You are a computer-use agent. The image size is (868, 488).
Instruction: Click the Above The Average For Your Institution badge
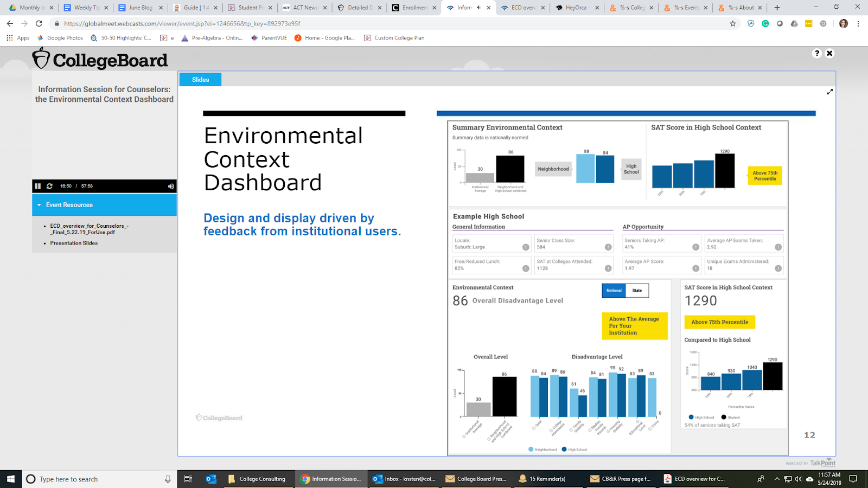(635, 326)
